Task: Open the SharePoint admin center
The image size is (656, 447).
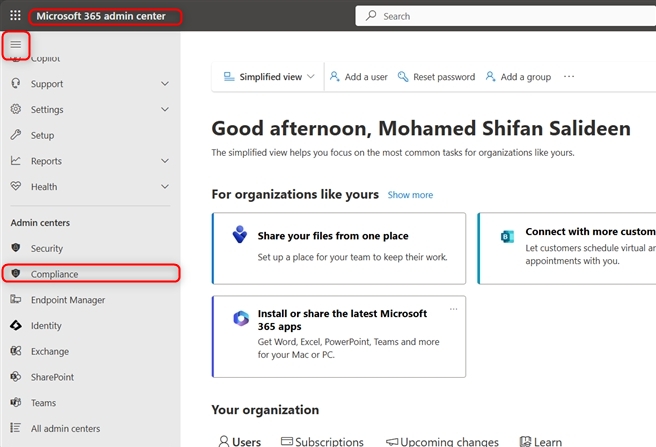Action: (x=90, y=377)
